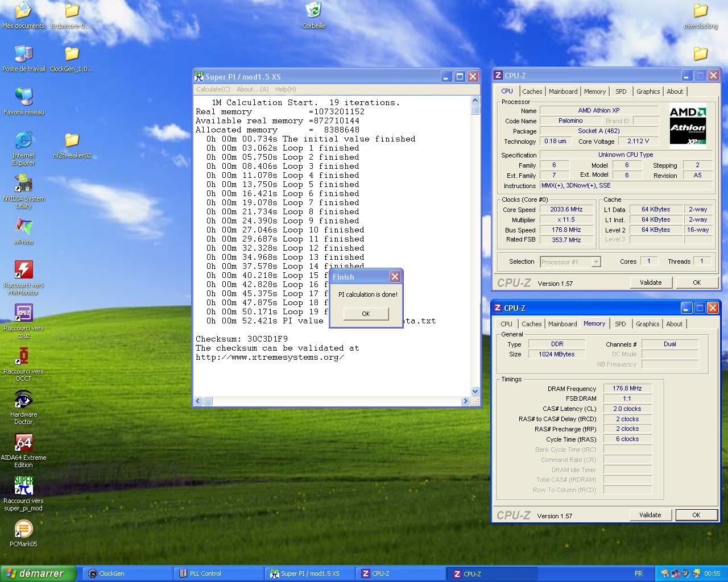The width and height of the screenshot is (728, 582).
Task: Click the Multiplier value x 11.5
Action: coord(566,220)
